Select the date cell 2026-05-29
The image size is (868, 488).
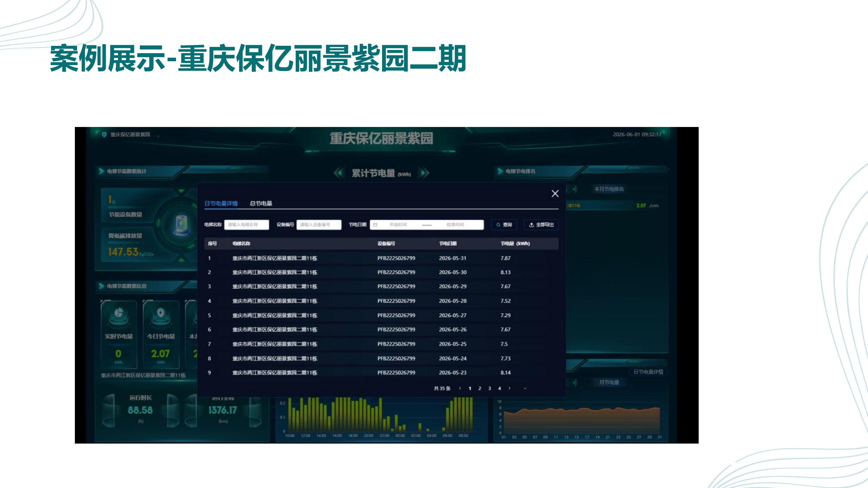coord(453,286)
